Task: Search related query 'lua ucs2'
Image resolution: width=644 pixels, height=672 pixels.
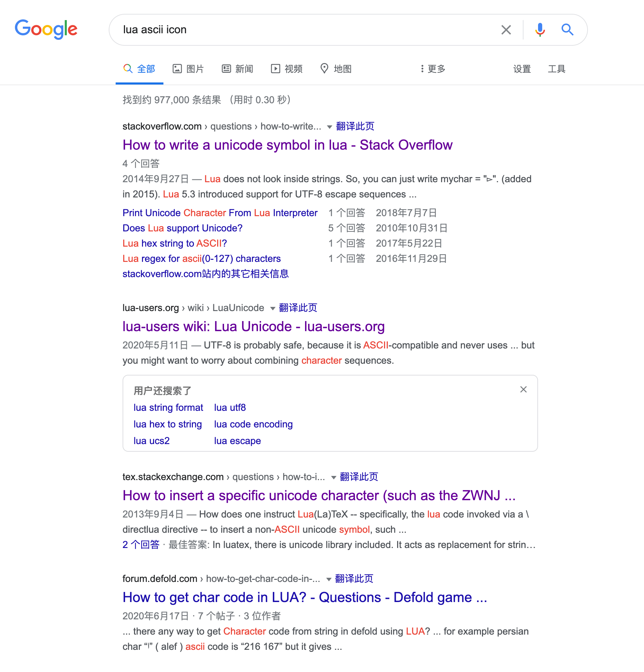Action: pos(152,441)
